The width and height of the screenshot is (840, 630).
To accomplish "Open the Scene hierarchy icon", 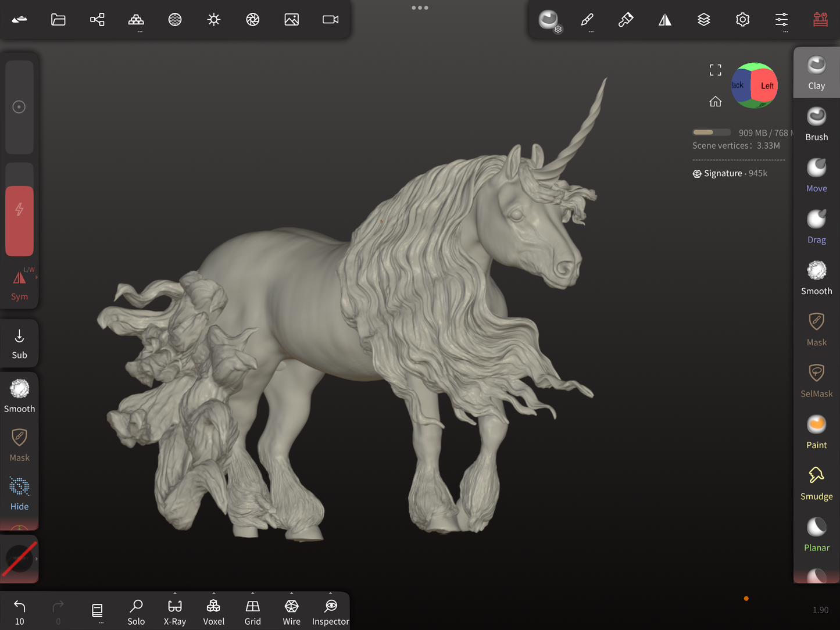I will pos(97,20).
